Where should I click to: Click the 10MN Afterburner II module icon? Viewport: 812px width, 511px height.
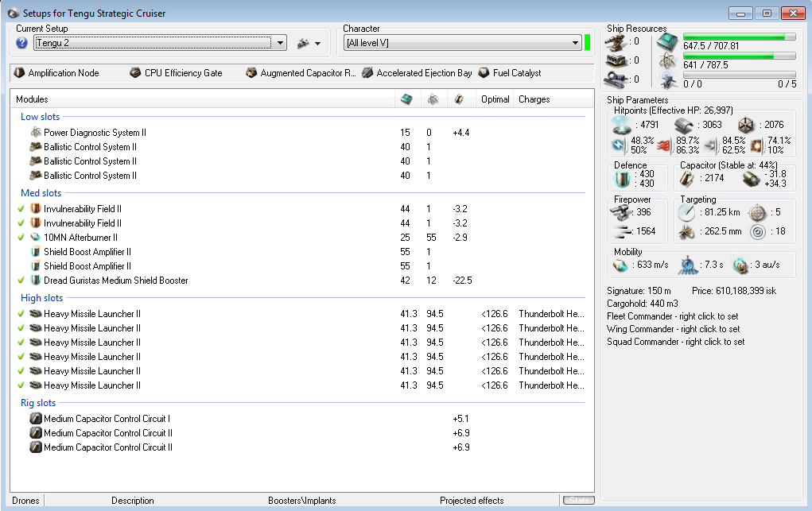point(36,238)
